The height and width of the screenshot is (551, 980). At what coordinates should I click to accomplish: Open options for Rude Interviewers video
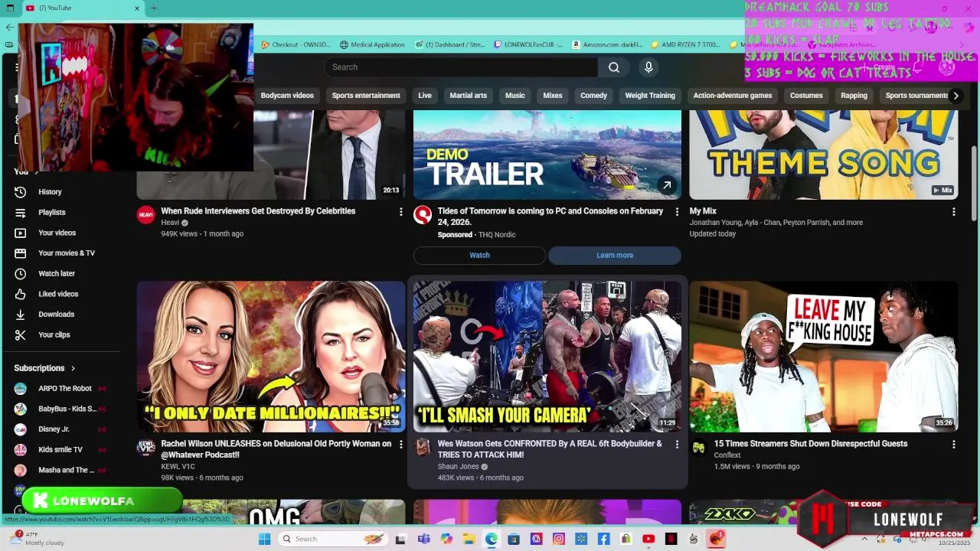point(400,212)
